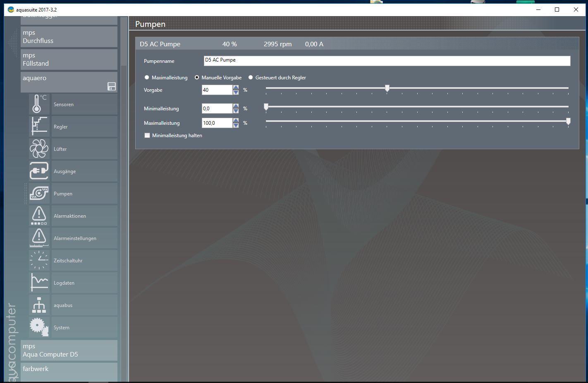The width and height of the screenshot is (588, 383).
Task: Open Ausgänge plug icon
Action: click(x=39, y=171)
